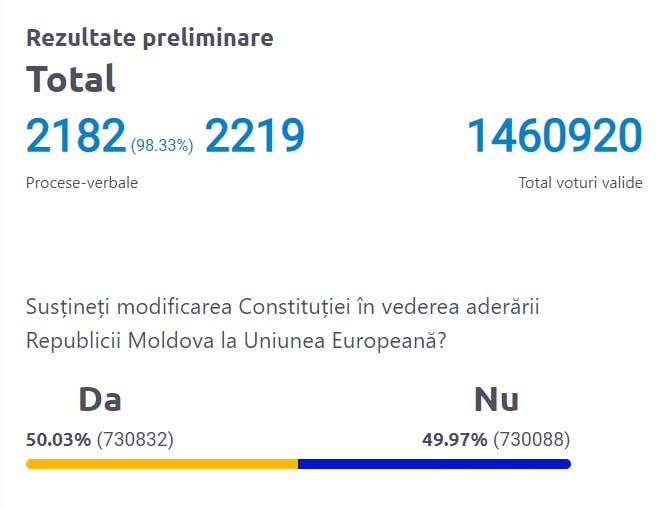Click the "Procese-verbale" caption
672x508 pixels.
(x=82, y=183)
